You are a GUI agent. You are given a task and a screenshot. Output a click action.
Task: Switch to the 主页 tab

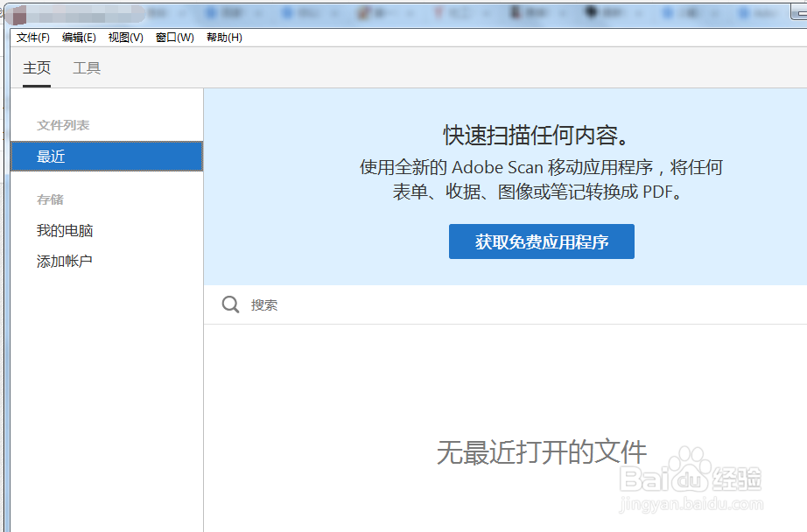(37, 68)
